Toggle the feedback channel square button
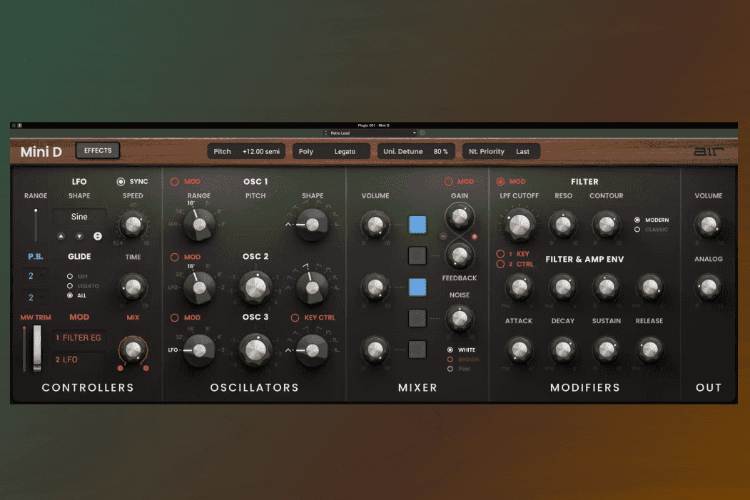 coord(418,256)
